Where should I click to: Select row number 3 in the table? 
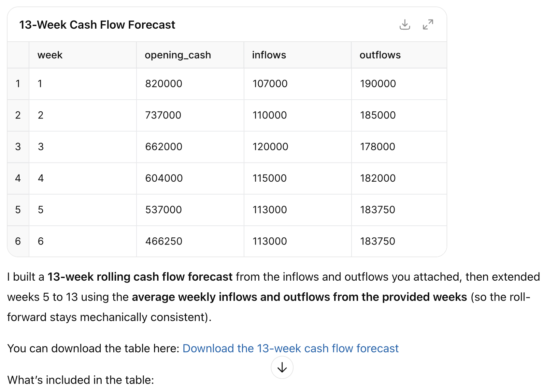coord(18,147)
